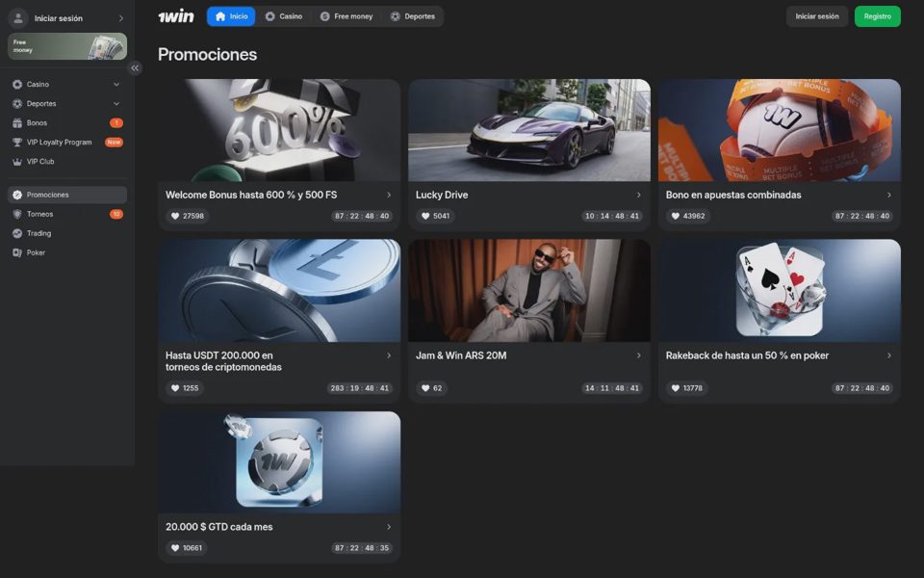This screenshot has height=578, width=924.
Task: Click the Bonos gift icon
Action: [17, 123]
